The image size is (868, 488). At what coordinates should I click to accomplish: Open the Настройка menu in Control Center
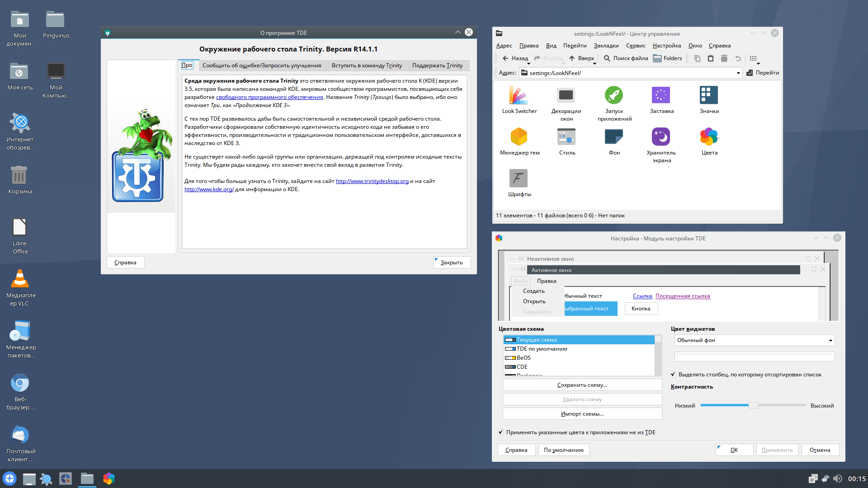click(666, 46)
